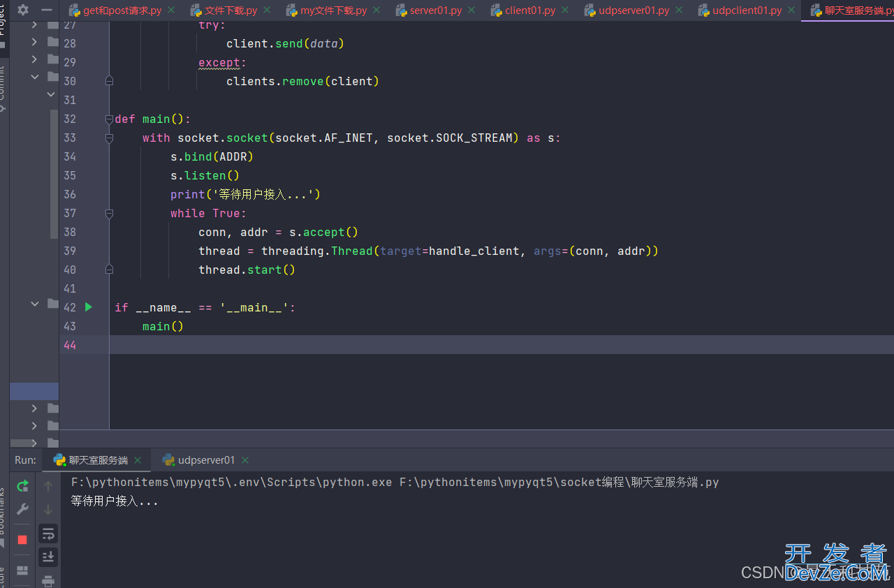Click line number 38 in the gutter
894x588 pixels.
coord(70,232)
